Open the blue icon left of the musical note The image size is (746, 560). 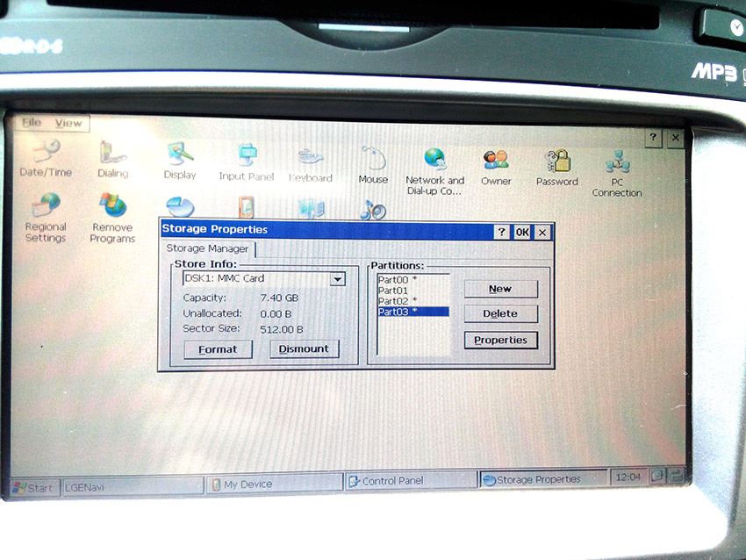point(312,209)
